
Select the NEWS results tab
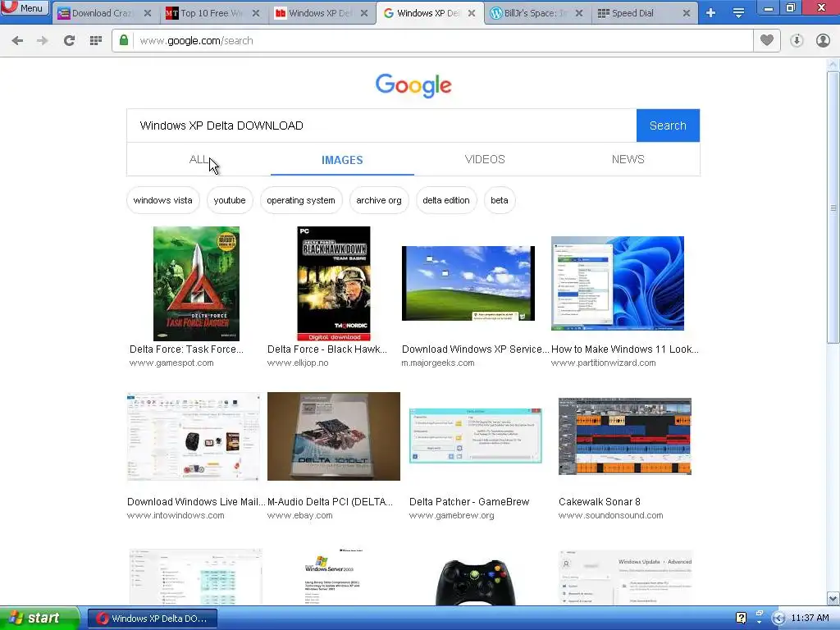[x=628, y=160]
